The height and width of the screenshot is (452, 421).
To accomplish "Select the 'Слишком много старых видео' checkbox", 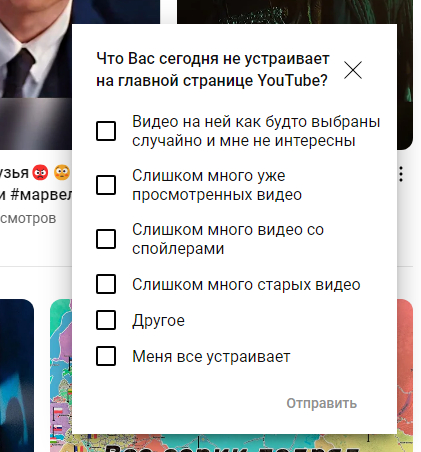I will 106,284.
